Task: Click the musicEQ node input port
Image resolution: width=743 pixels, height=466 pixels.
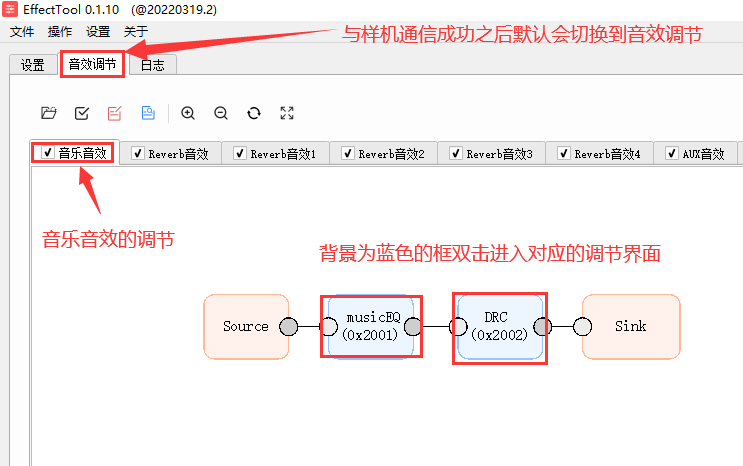Action: (328, 327)
